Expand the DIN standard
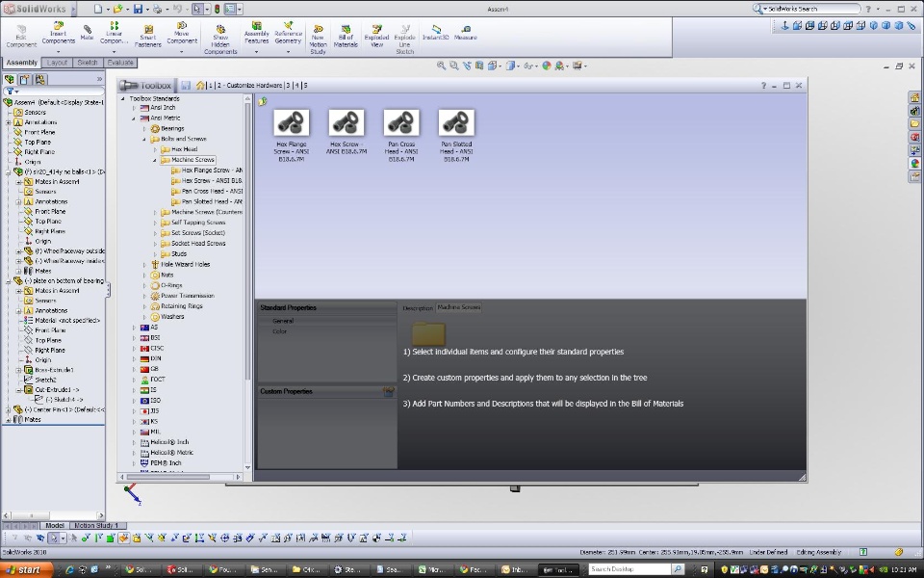The height and width of the screenshot is (578, 924). click(134, 358)
